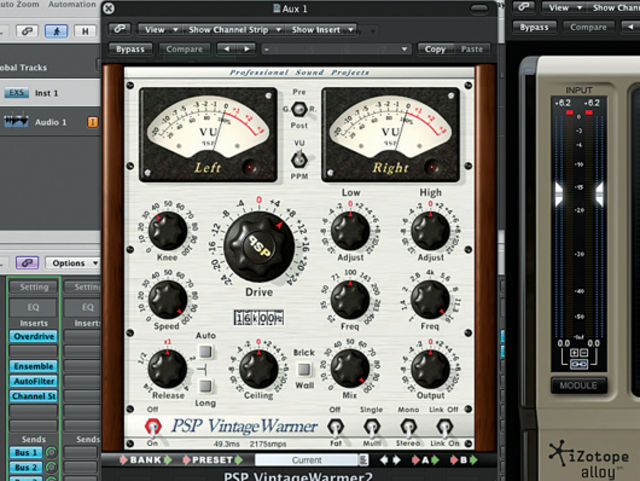The width and height of the screenshot is (640, 481).
Task: Select the Inst 1 track
Action: pyautogui.click(x=50, y=93)
